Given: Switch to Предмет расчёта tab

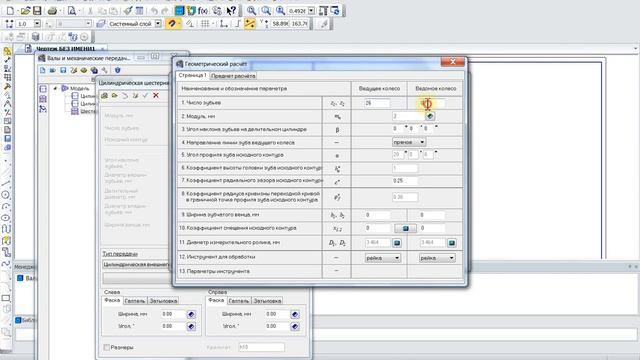Looking at the screenshot, I should 233,76.
